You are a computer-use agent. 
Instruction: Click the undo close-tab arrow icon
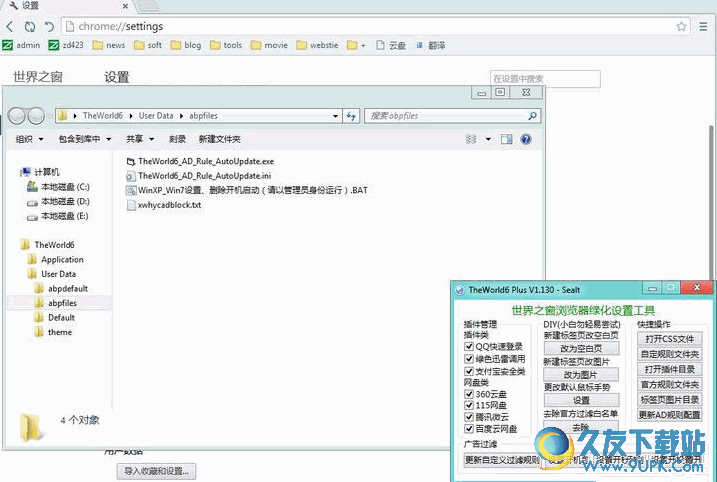click(x=49, y=27)
